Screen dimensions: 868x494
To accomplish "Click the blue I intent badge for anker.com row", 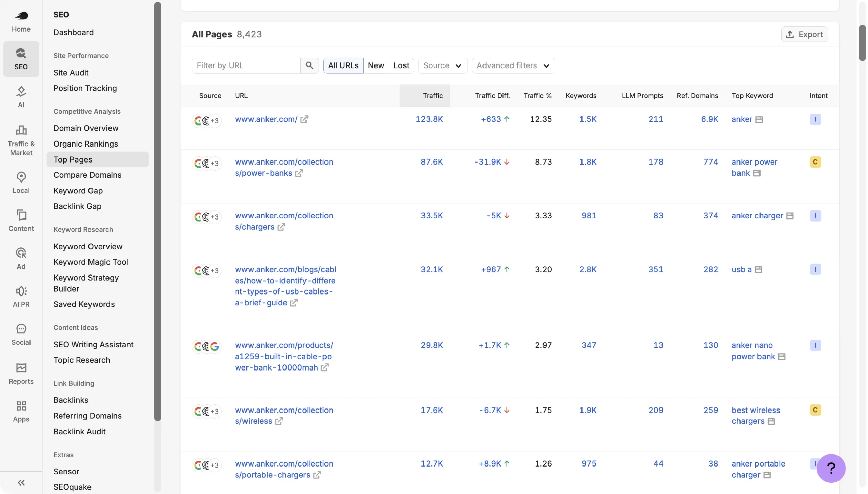I will tap(815, 119).
